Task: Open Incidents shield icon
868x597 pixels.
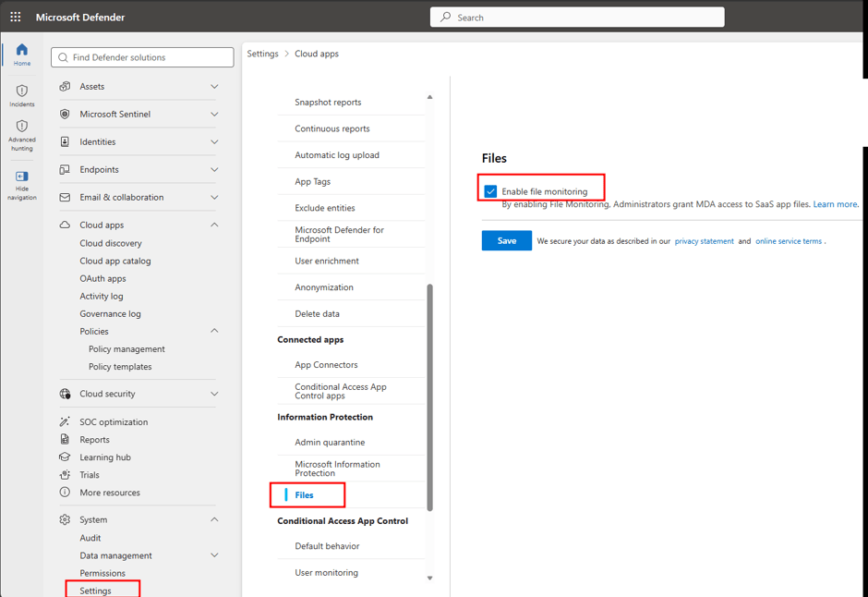Action: (x=21, y=91)
